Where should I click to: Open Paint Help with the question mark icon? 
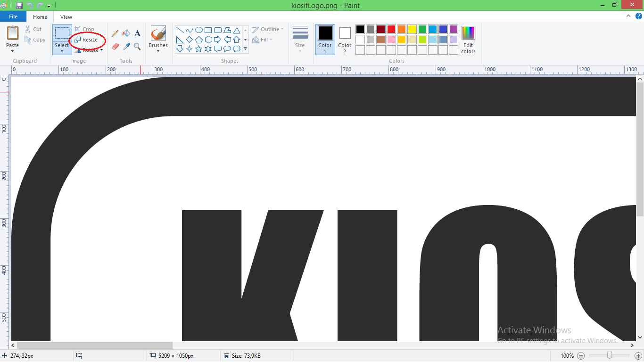(638, 16)
